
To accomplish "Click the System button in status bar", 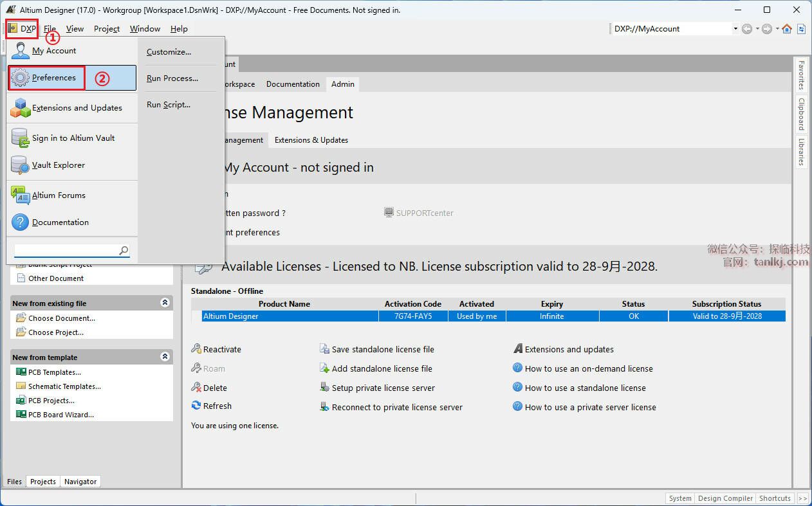I will (680, 498).
